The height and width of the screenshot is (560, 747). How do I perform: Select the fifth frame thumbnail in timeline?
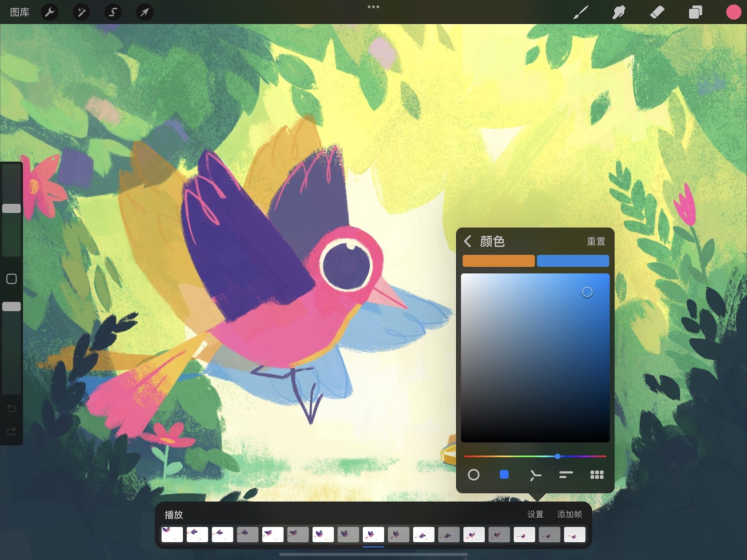coord(273,535)
